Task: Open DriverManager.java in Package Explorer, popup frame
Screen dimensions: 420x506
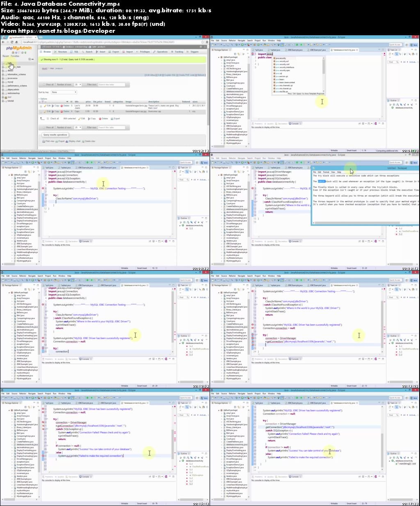Action: (234, 106)
